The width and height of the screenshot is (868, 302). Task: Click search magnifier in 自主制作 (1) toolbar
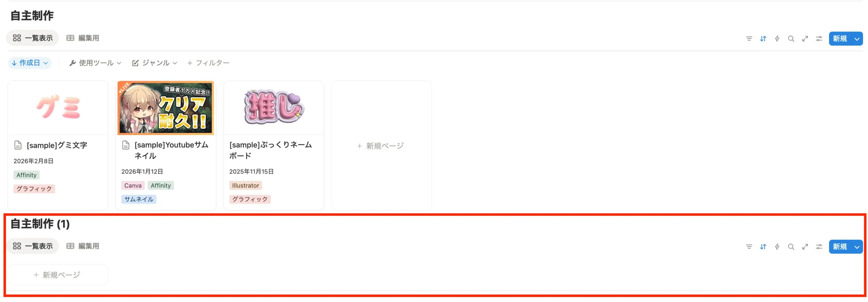pos(791,247)
